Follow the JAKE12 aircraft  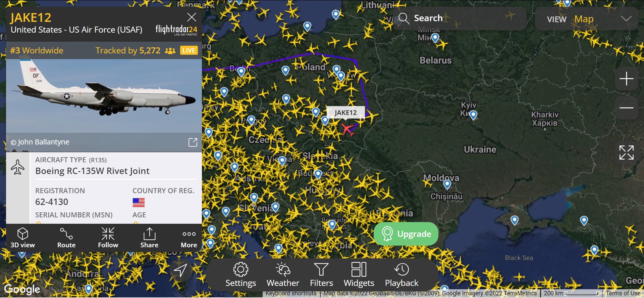tap(108, 238)
